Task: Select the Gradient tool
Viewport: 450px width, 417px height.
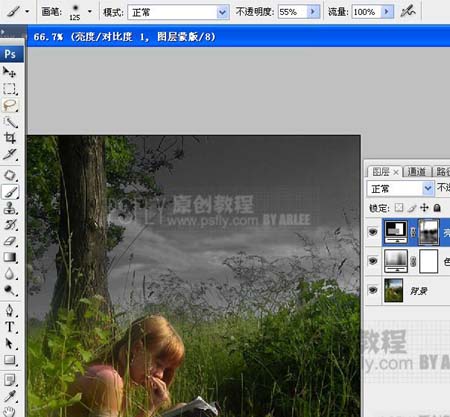Action: pos(9,257)
